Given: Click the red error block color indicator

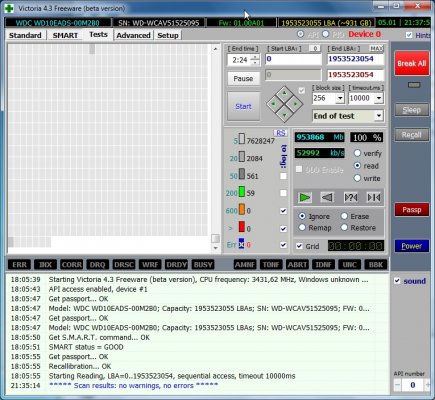Looking at the screenshot, I should (x=242, y=227).
